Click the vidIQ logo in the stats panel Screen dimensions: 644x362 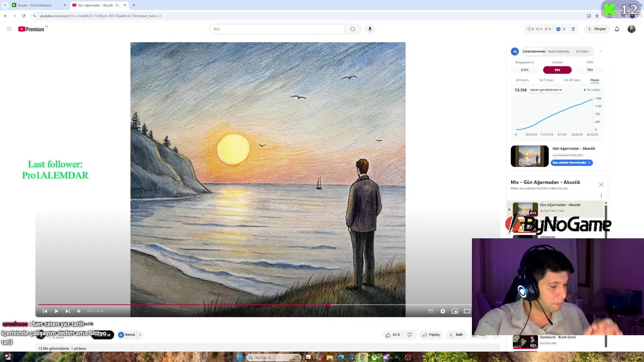click(x=515, y=51)
